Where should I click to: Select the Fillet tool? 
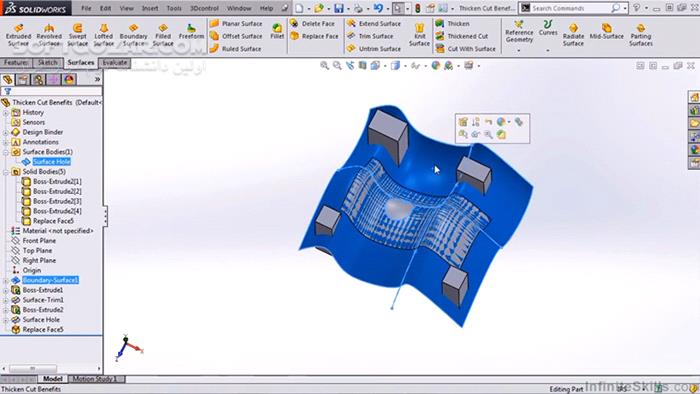coord(277,31)
